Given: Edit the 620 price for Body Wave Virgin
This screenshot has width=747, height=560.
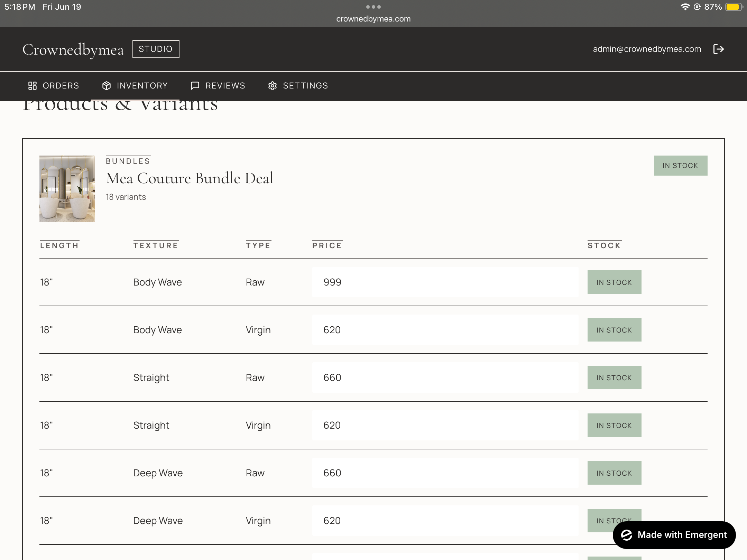Looking at the screenshot, I should pyautogui.click(x=445, y=330).
